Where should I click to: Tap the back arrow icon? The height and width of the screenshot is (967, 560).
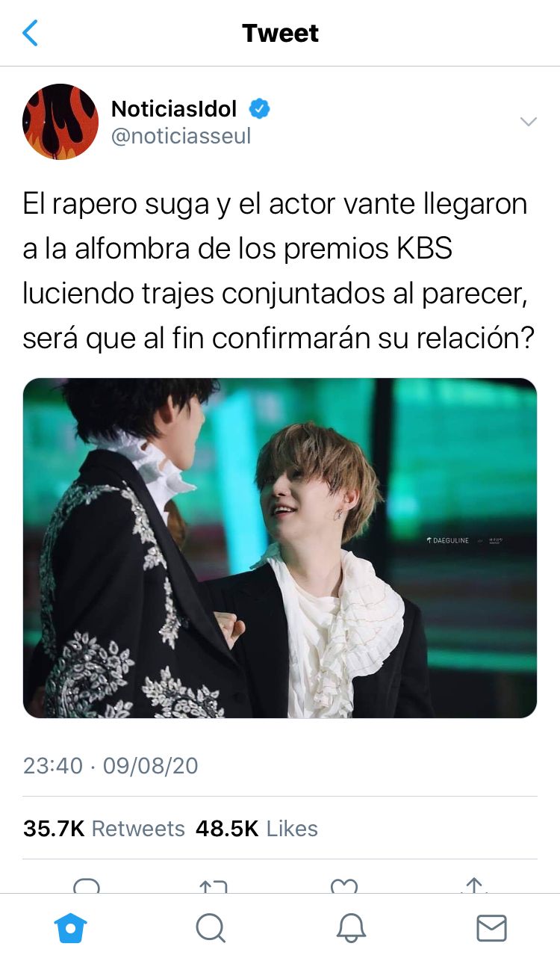[x=31, y=33]
